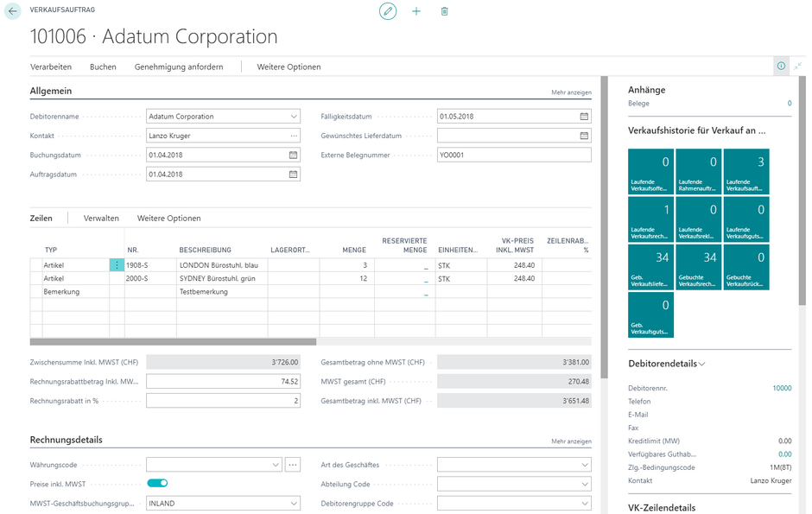This screenshot has height=514, width=812.
Task: Open row options for line 1908-S
Action: [117, 265]
